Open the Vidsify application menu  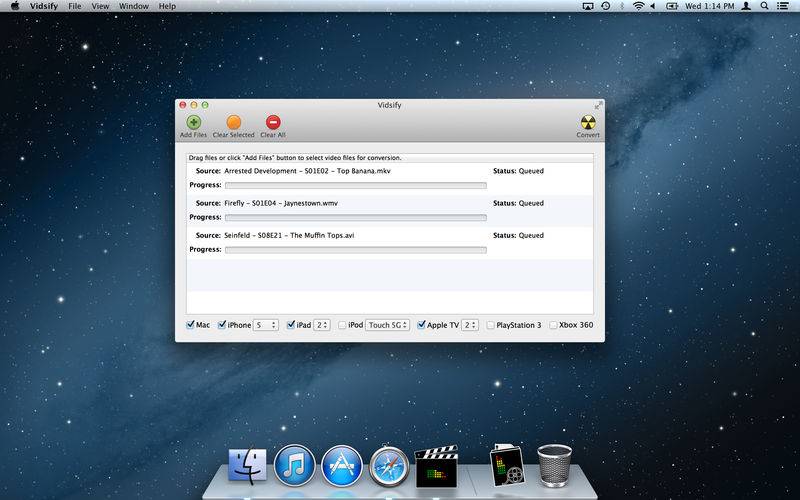43,6
